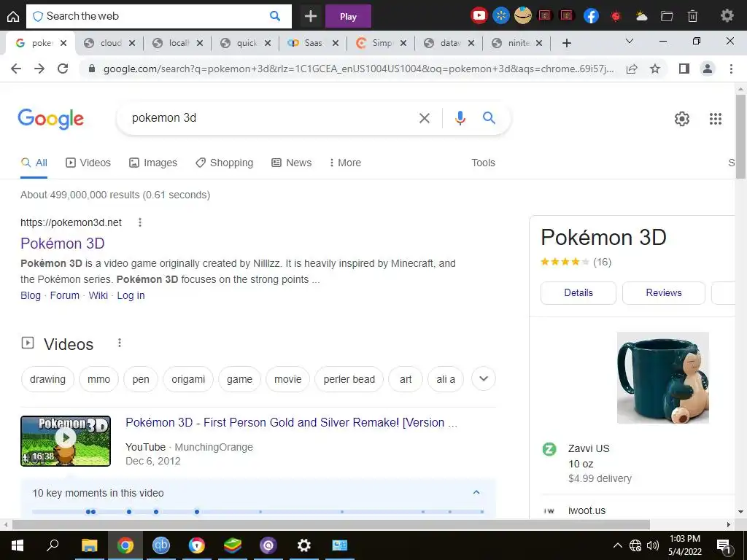Open Google settings gear icon

tap(682, 119)
